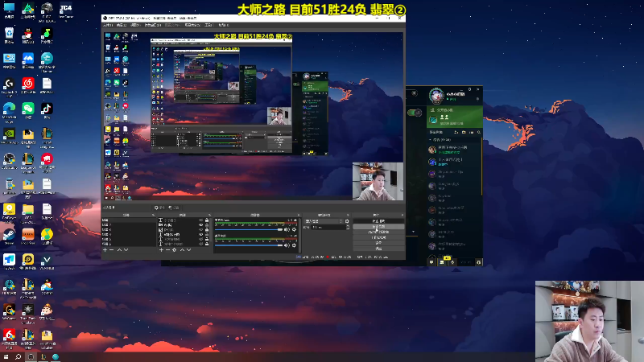Open second audio track settings gear in mixer
The image size is (644, 362).
pos(294,245)
